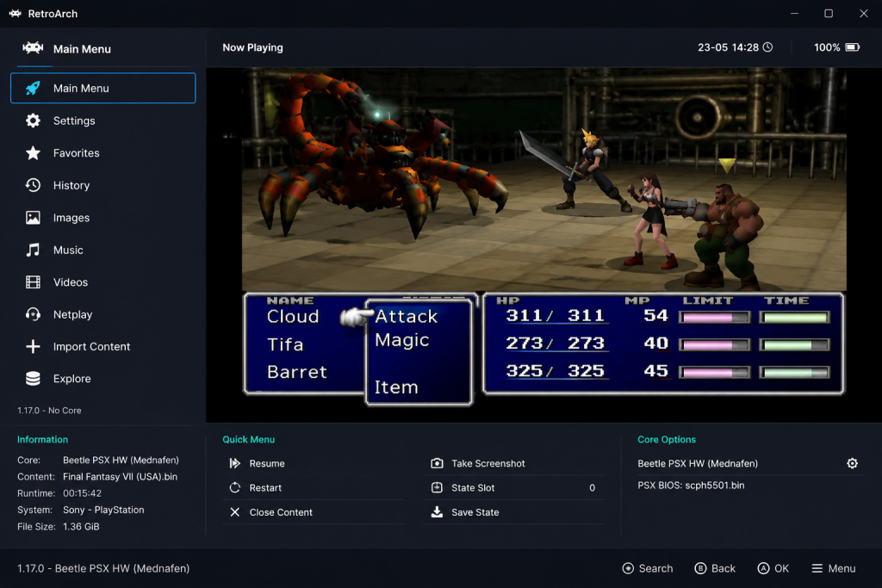Click the Search button icon in footer
Screen dimensions: 882x588
click(x=628, y=568)
